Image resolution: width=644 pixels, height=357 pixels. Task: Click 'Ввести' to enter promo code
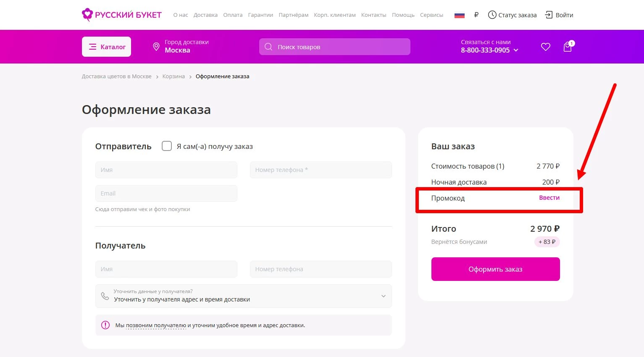[x=549, y=198]
